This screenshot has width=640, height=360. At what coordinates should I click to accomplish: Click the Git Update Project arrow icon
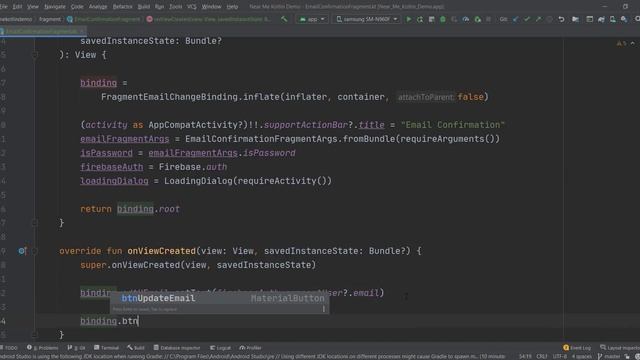tap(516, 19)
